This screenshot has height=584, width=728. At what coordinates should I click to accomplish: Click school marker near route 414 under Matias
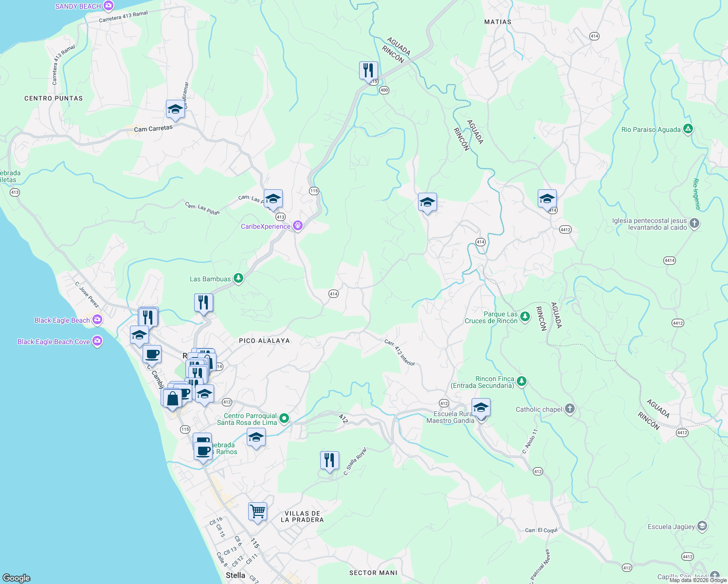pos(547,200)
